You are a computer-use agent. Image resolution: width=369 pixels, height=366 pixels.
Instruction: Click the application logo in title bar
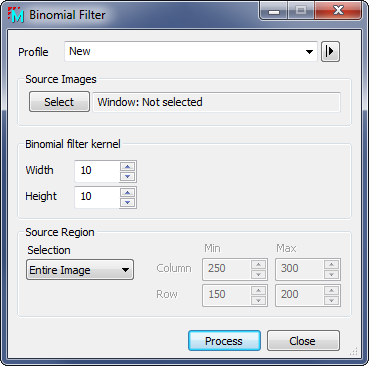tap(15, 15)
